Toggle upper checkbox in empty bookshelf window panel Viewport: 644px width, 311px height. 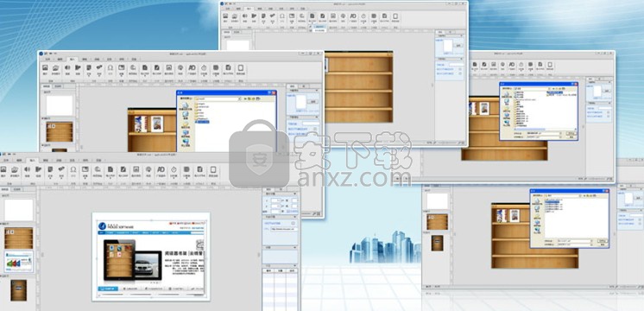460,69
